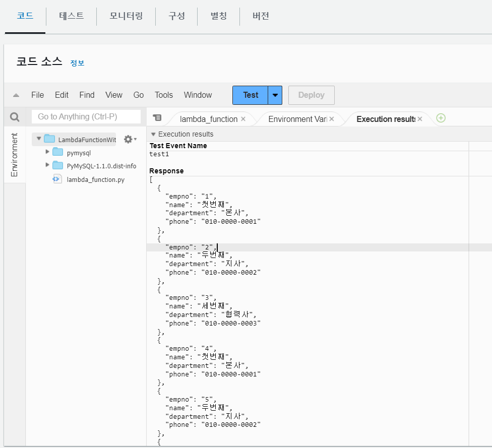Click the lambda_function.py file icon
Image resolution: width=492 pixels, height=448 pixels.
click(57, 179)
